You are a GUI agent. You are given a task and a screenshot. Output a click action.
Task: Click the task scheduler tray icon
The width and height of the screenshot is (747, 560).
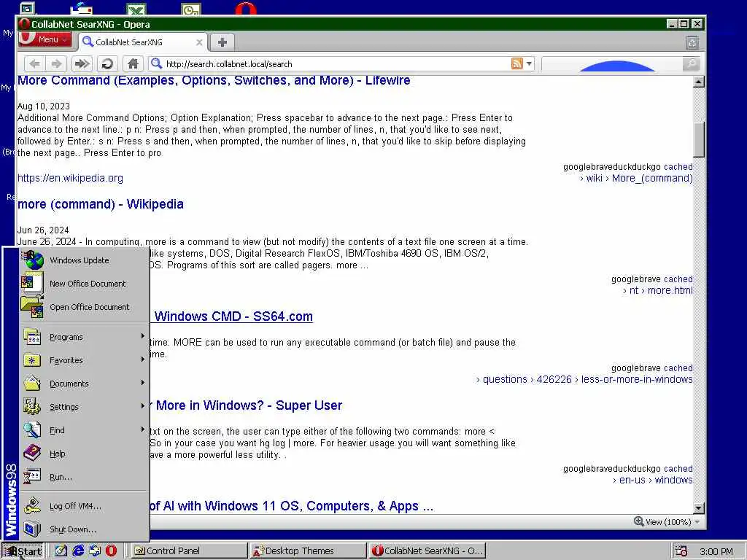(x=681, y=551)
